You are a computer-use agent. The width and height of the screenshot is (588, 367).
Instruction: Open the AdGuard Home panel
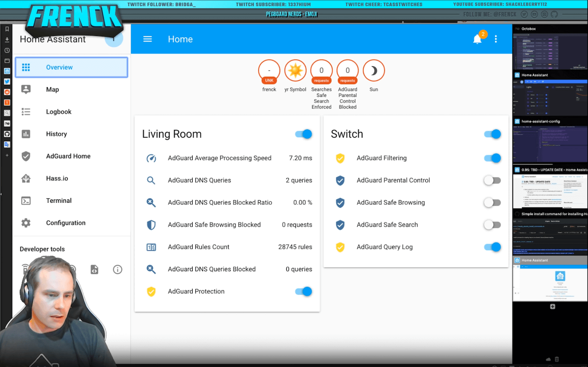coord(68,156)
